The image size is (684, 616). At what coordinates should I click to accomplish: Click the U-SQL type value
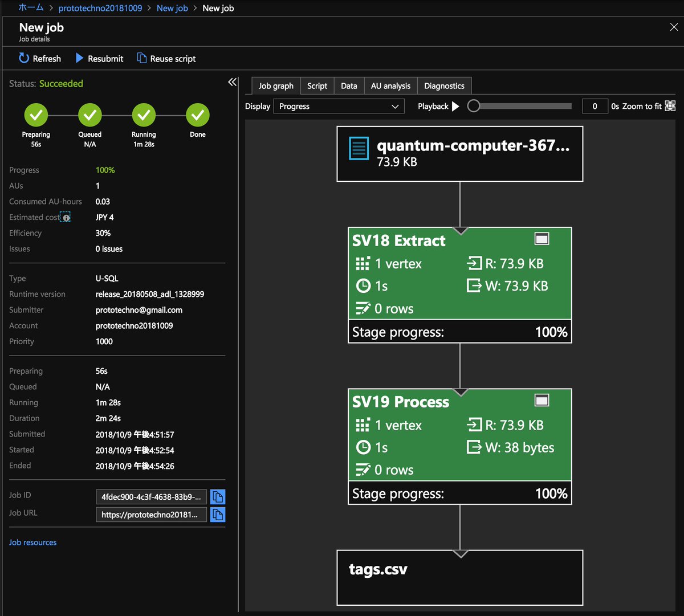[107, 279]
